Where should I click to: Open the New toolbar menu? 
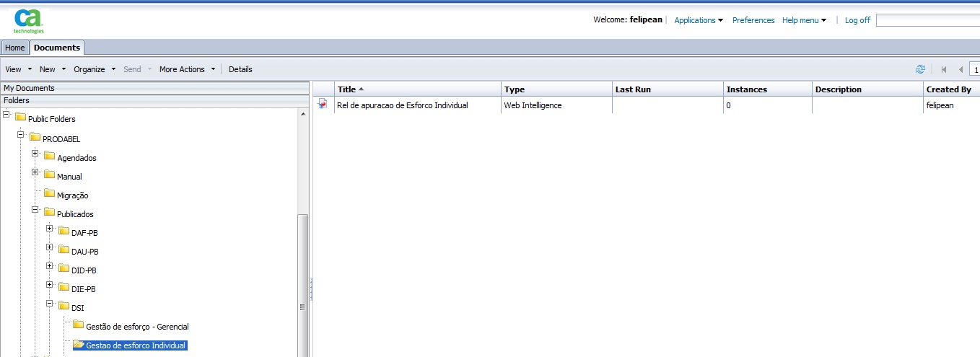[x=53, y=69]
